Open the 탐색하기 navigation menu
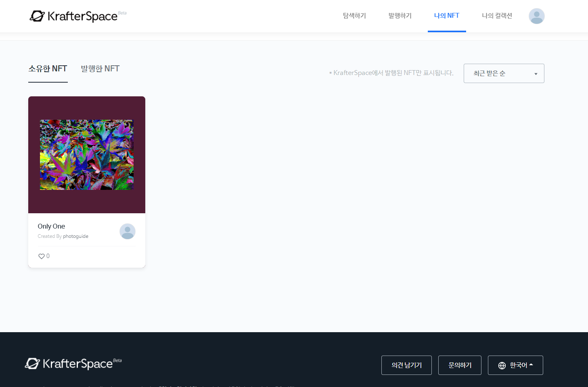The height and width of the screenshot is (387, 588). (x=354, y=16)
